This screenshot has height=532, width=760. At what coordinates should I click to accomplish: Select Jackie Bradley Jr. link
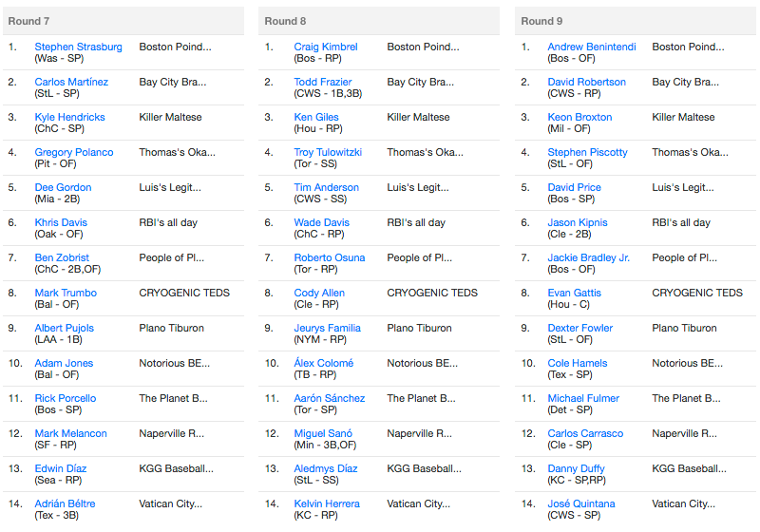(x=588, y=257)
